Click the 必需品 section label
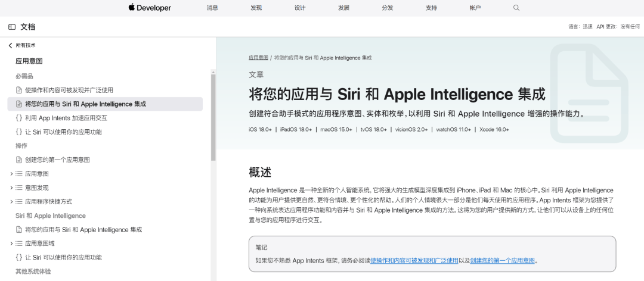 [24, 76]
